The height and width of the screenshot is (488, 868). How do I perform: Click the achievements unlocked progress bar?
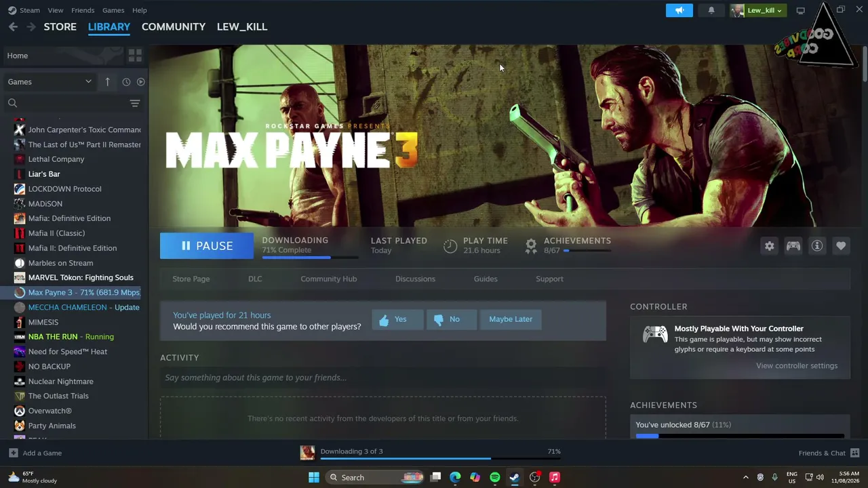(x=740, y=436)
